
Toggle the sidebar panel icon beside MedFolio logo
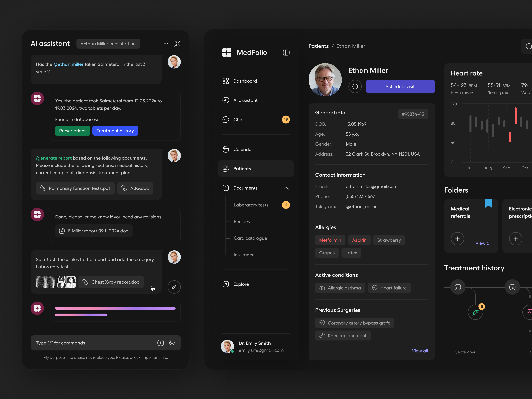(286, 52)
